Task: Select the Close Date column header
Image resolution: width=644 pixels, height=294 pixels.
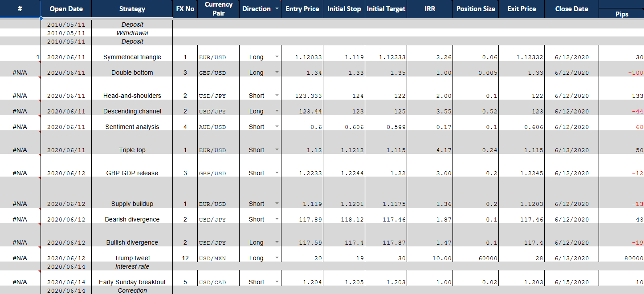Action: [571, 9]
